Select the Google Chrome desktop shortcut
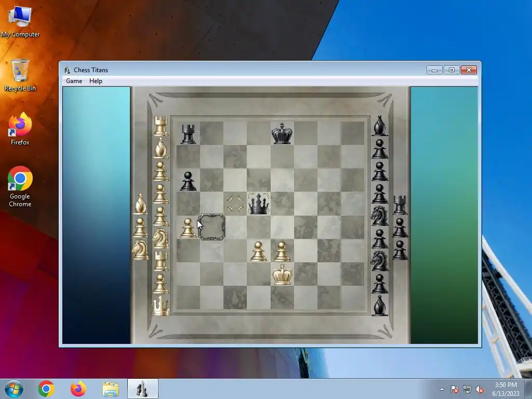Image resolution: width=532 pixels, height=399 pixels. pyautogui.click(x=20, y=187)
